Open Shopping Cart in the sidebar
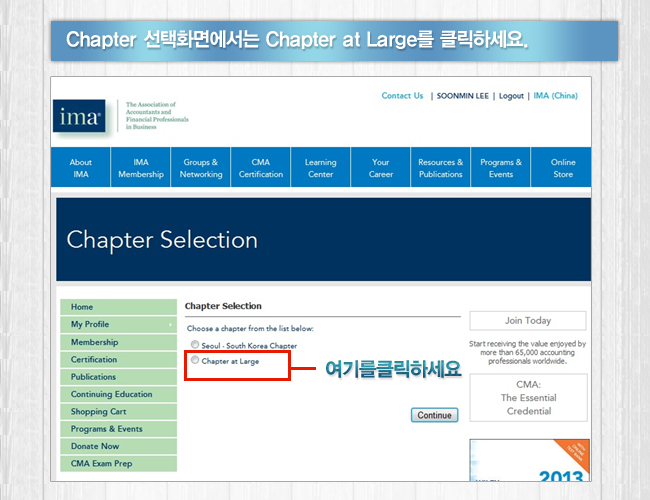The width and height of the screenshot is (650, 500). 119,412
